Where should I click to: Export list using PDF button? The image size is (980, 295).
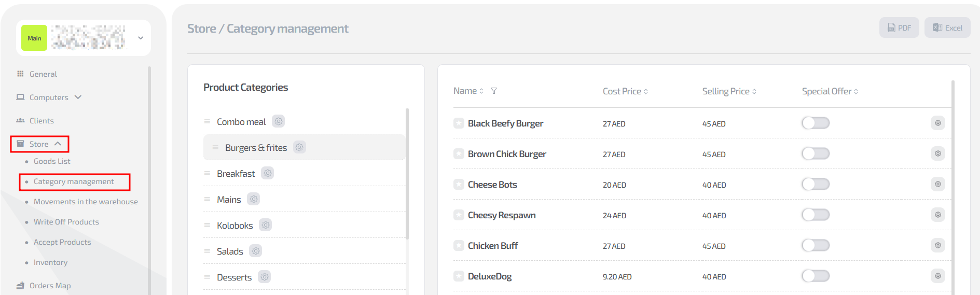click(x=899, y=28)
